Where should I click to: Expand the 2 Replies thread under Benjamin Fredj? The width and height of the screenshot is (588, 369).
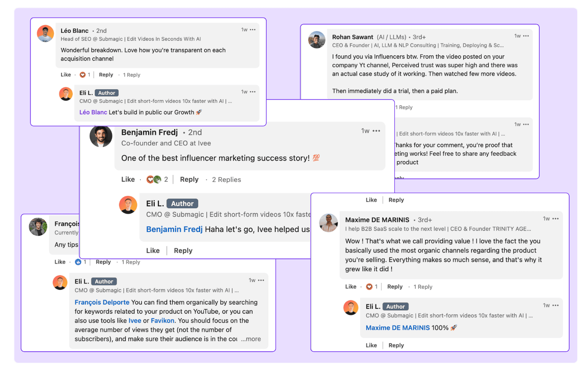click(x=226, y=179)
